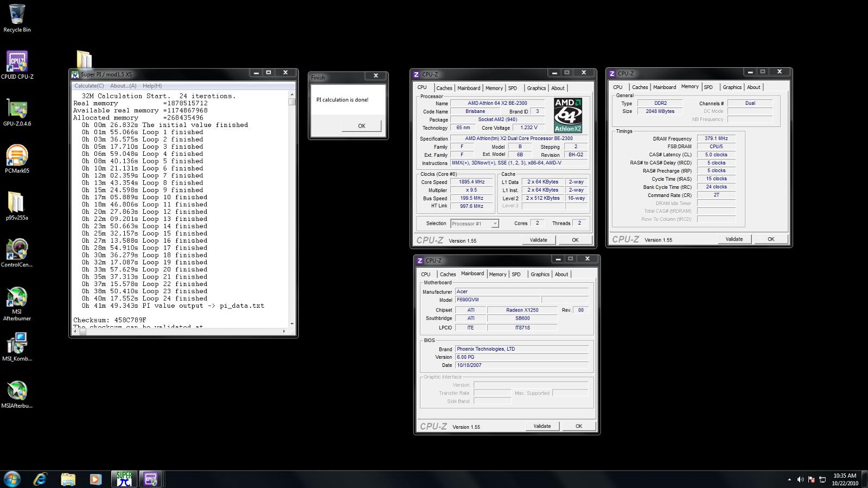This screenshot has width=868, height=488.
Task: Switch to SPD tab in CPU window
Action: click(x=513, y=88)
